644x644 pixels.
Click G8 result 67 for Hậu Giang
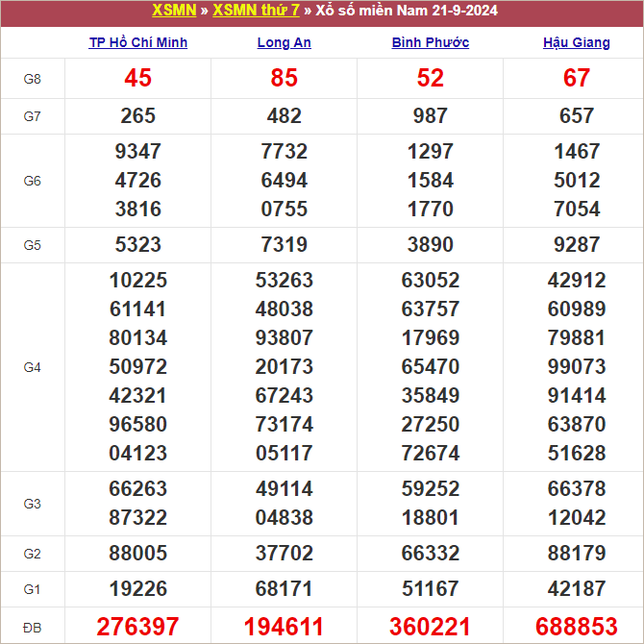click(x=577, y=78)
